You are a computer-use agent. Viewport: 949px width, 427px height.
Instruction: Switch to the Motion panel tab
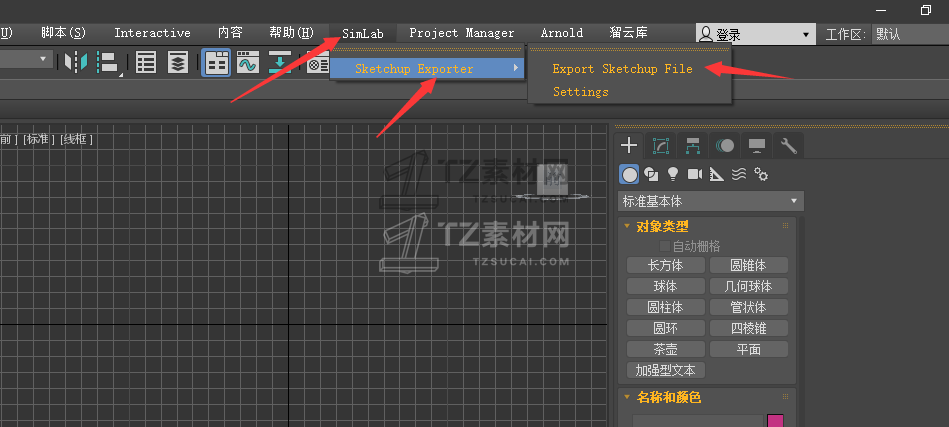725,145
